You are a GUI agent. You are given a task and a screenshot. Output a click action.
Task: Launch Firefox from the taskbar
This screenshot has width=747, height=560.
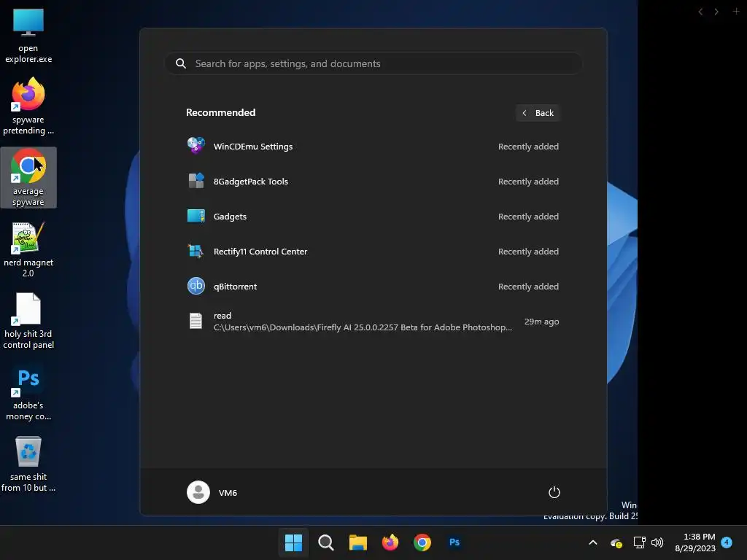coord(390,542)
